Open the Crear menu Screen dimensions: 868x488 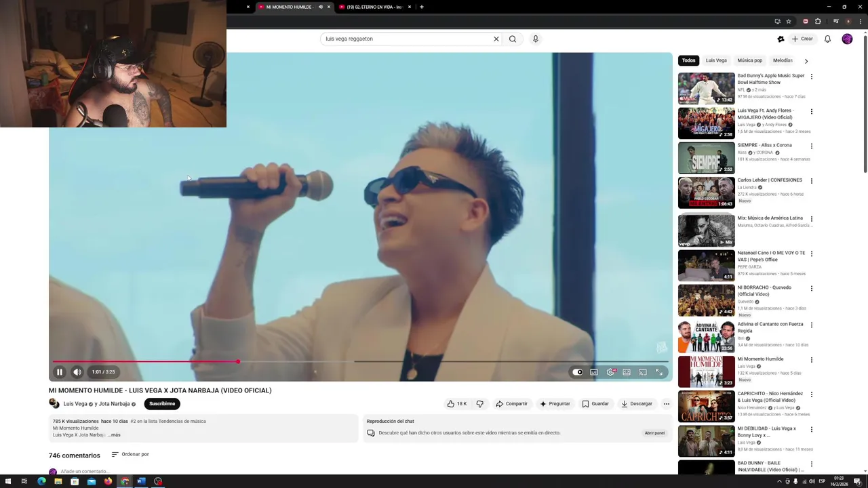coord(802,39)
